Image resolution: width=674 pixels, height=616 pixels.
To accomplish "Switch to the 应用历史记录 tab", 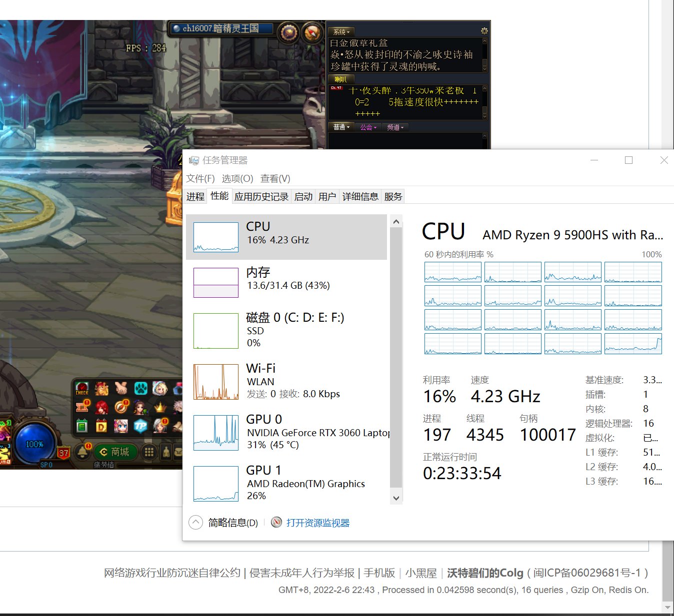I will pyautogui.click(x=261, y=196).
